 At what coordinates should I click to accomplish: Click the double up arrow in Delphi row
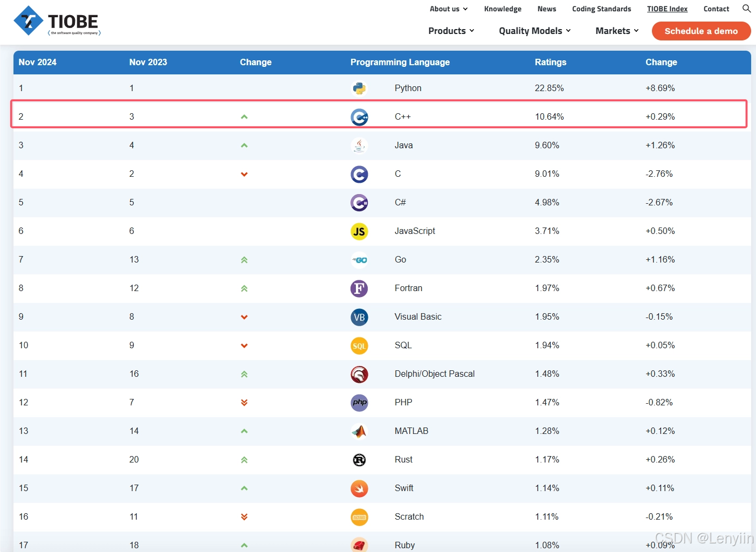(x=244, y=374)
